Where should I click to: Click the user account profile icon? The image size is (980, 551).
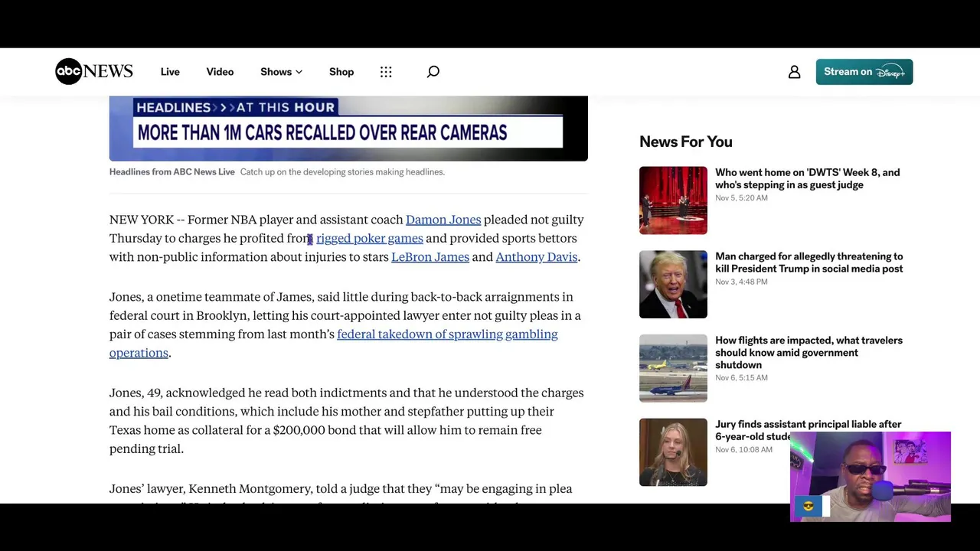[794, 71]
